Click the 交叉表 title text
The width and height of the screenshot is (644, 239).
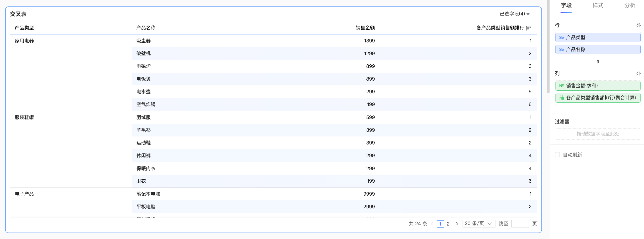tap(18, 14)
